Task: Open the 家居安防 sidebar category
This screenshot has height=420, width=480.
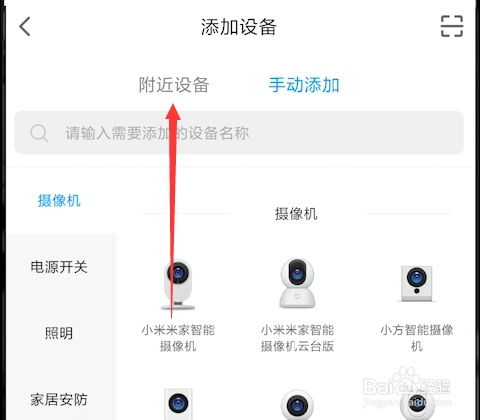Action: pyautogui.click(x=59, y=399)
